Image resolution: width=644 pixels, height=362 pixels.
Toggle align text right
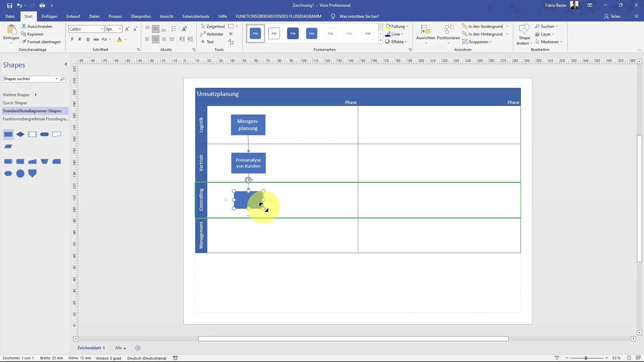pyautogui.click(x=164, y=39)
